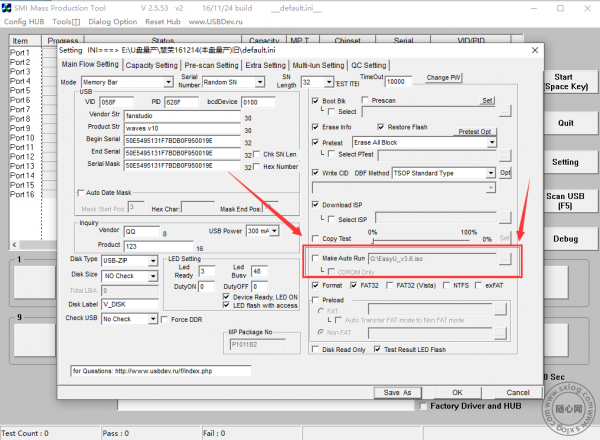
Task: Toggle the Copy Test checkbox
Action: [316, 238]
